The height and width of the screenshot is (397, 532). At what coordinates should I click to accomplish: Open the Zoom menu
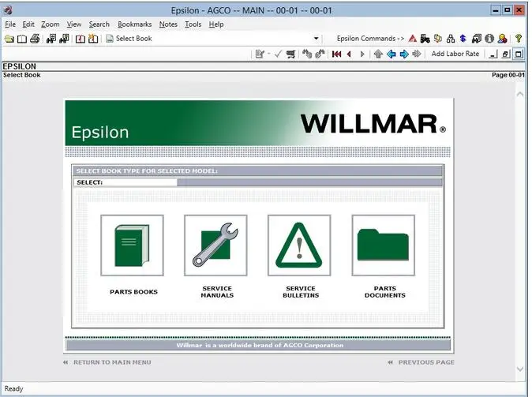click(51, 24)
